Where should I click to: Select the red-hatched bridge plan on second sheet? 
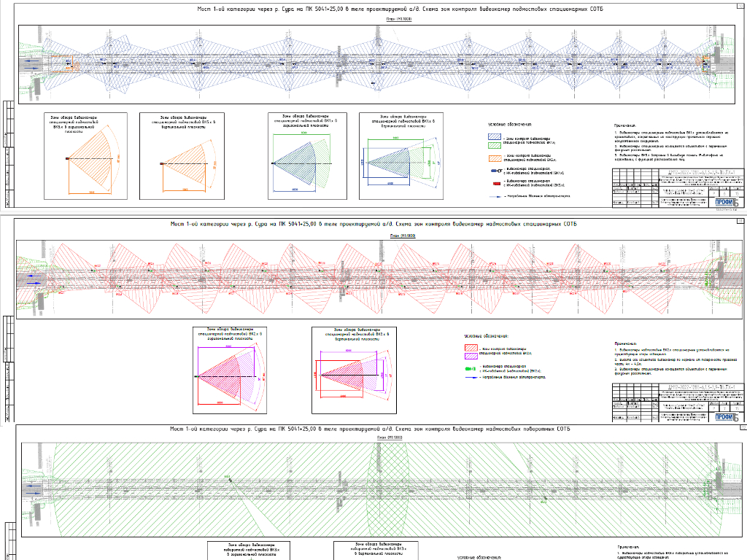379,279
